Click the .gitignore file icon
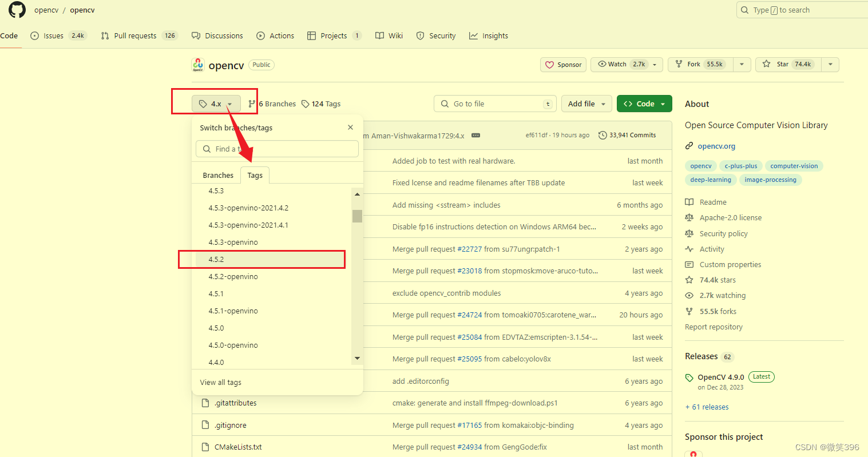868x457 pixels. 205,425
